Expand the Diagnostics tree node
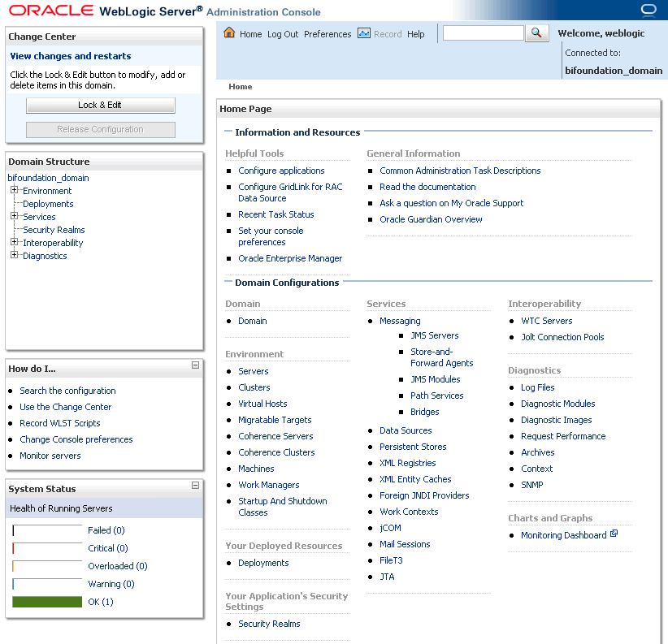The image size is (668, 644). click(x=15, y=254)
